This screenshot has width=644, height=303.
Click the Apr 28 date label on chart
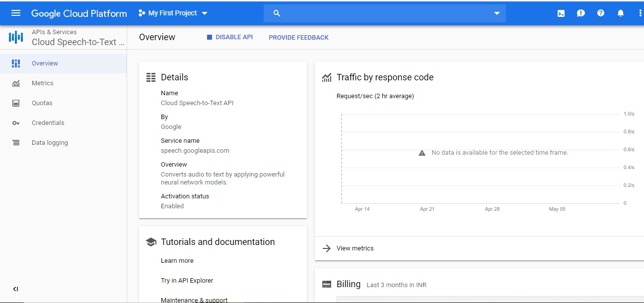[x=492, y=209]
